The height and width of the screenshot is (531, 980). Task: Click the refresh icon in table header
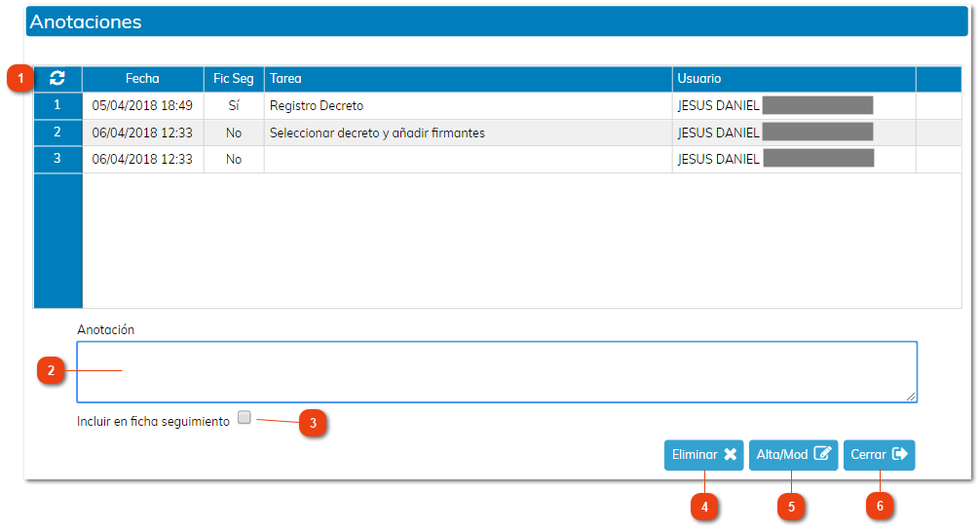click(x=57, y=79)
